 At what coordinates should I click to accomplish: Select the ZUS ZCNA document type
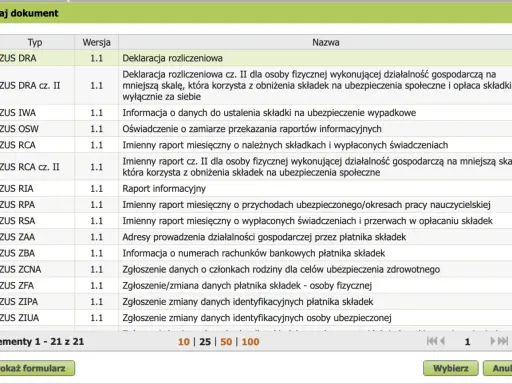[x=20, y=269]
